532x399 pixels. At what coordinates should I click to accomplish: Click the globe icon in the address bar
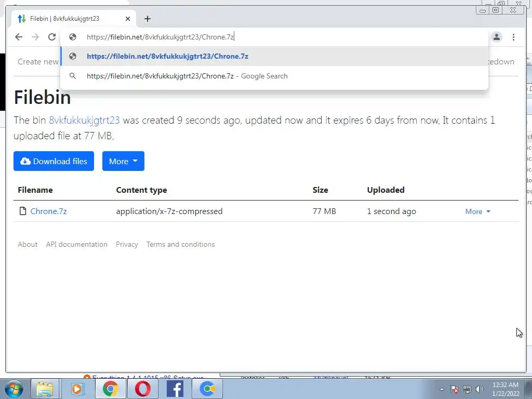[x=73, y=37]
